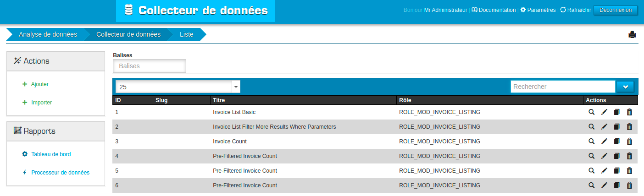Delete row with ID 2 using trash icon
Image resolution: width=644 pixels, height=196 pixels.
629,127
